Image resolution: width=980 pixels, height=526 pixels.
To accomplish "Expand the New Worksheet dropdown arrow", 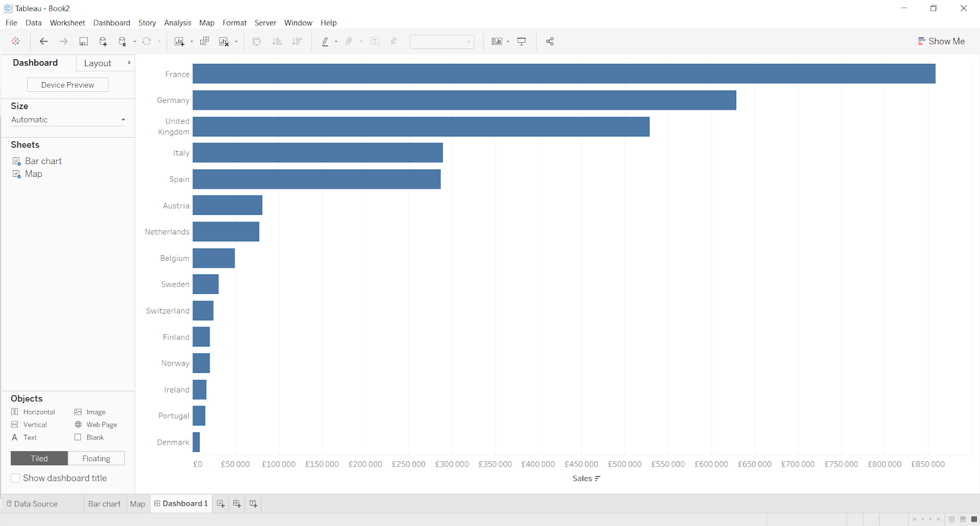I will (x=192, y=42).
